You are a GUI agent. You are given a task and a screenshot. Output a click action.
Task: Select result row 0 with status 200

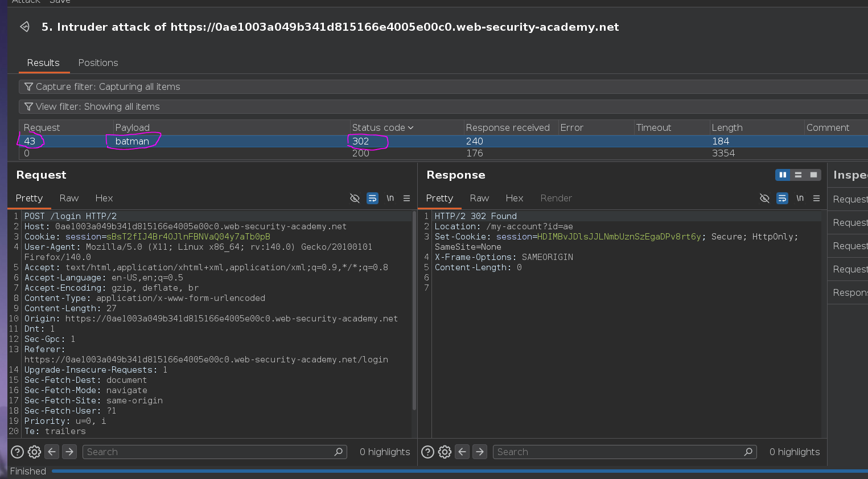(443, 153)
